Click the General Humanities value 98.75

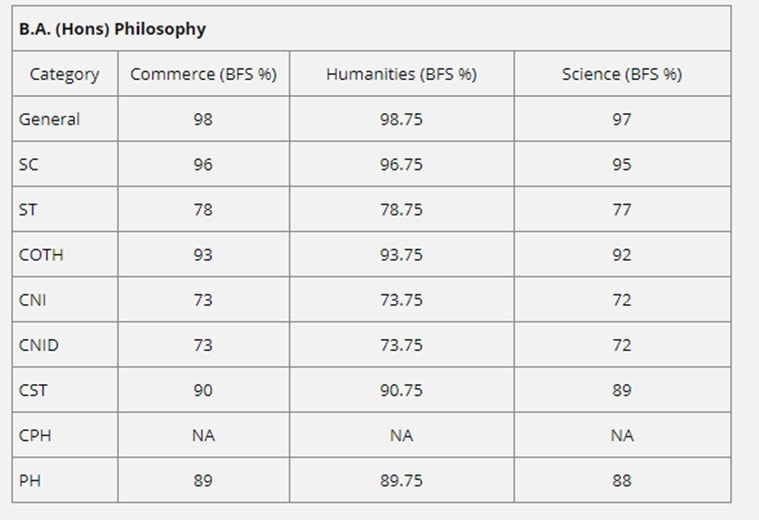pos(401,119)
